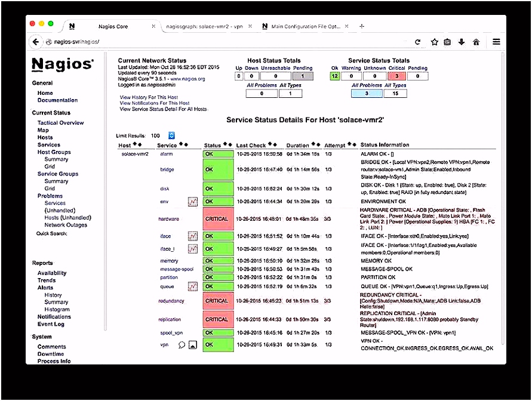Click View History For This Host
532x401 pixels.
[149, 97]
